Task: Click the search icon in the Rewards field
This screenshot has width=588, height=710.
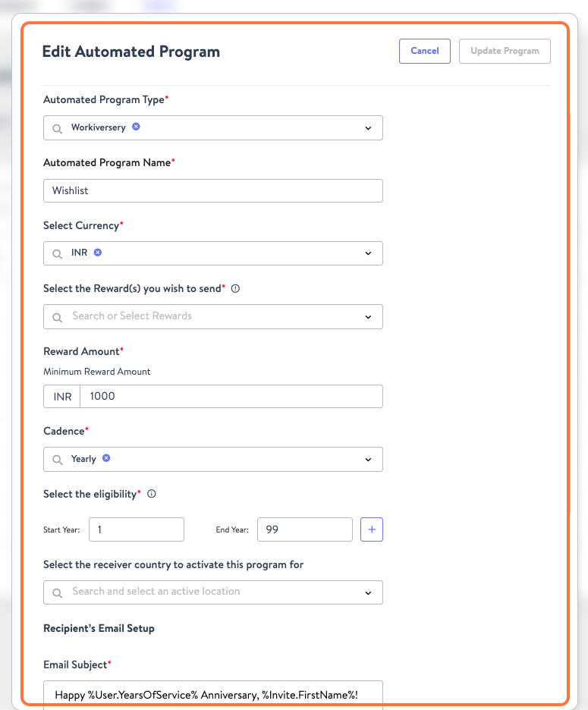Action: pos(57,316)
